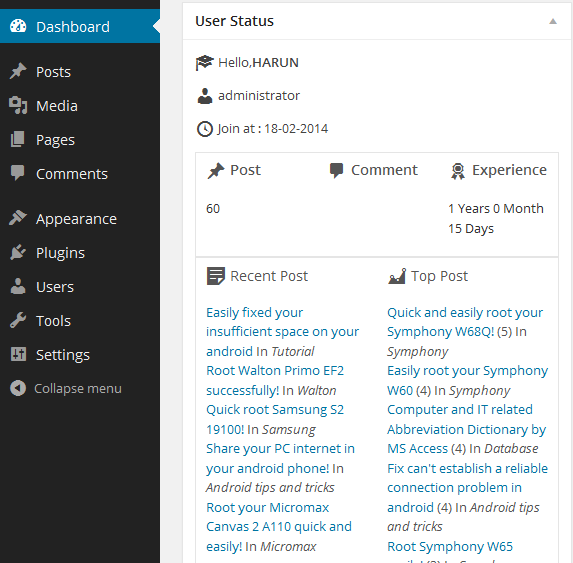Click the Pages icon in sidebar
The height and width of the screenshot is (563, 573).
click(18, 139)
